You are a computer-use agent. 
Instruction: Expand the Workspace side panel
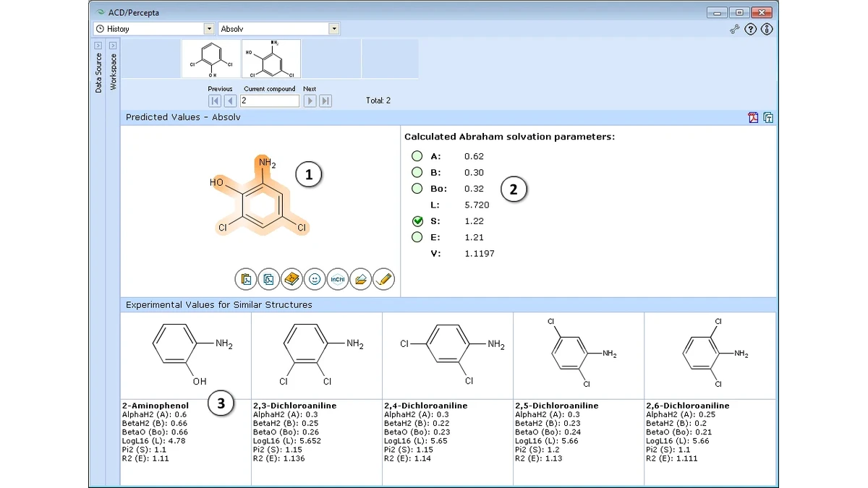coord(113,46)
